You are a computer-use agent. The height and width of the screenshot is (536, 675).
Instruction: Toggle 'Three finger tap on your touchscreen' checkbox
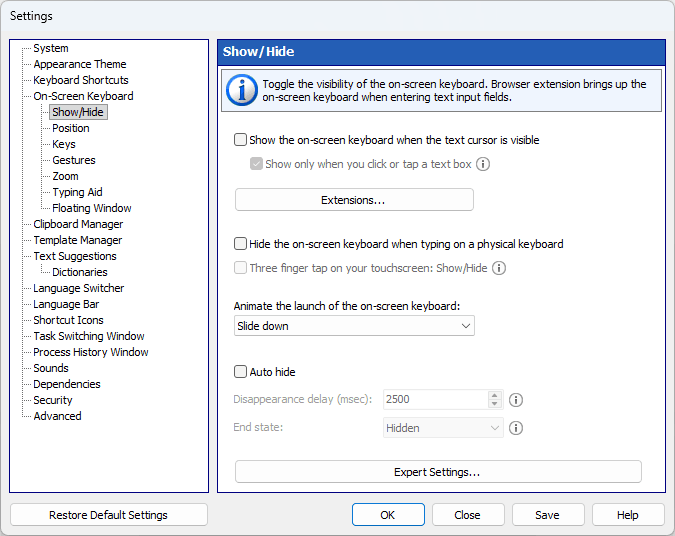[240, 268]
